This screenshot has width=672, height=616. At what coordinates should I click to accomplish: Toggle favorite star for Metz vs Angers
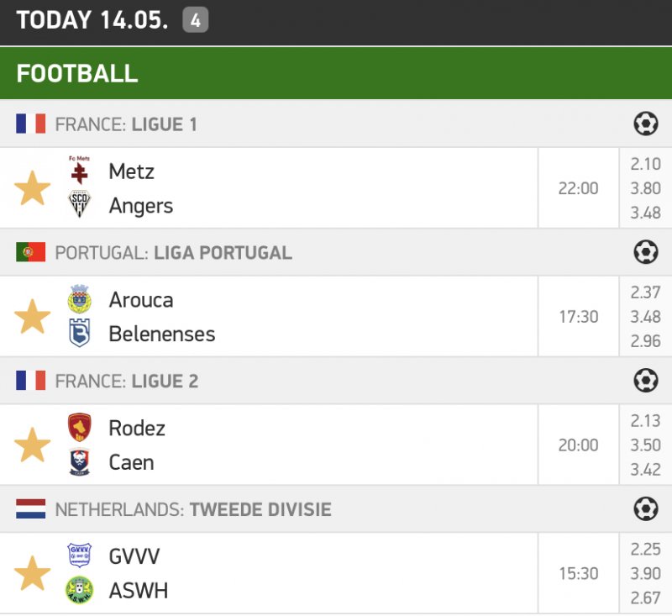click(x=33, y=188)
